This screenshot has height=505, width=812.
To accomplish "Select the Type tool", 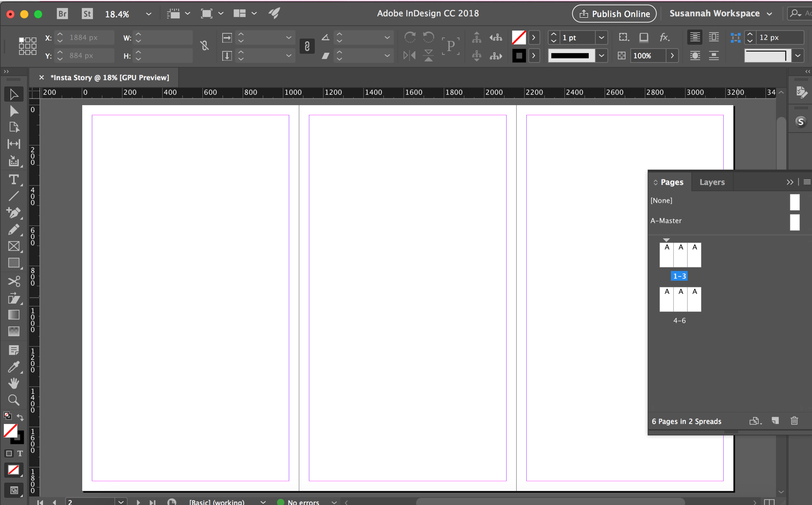I will (14, 179).
